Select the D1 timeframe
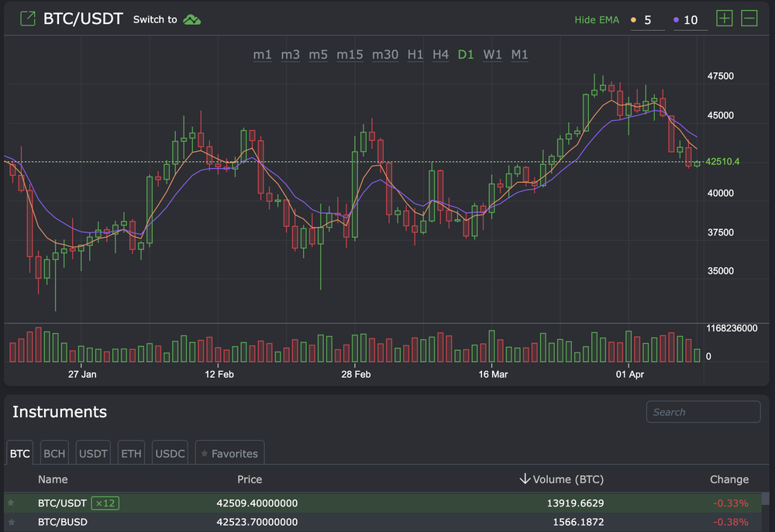Viewport: 775px width, 532px height. pyautogui.click(x=466, y=54)
